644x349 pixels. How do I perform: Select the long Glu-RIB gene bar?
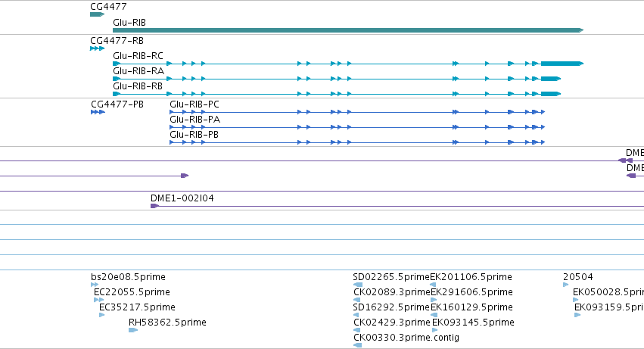tap(348, 30)
